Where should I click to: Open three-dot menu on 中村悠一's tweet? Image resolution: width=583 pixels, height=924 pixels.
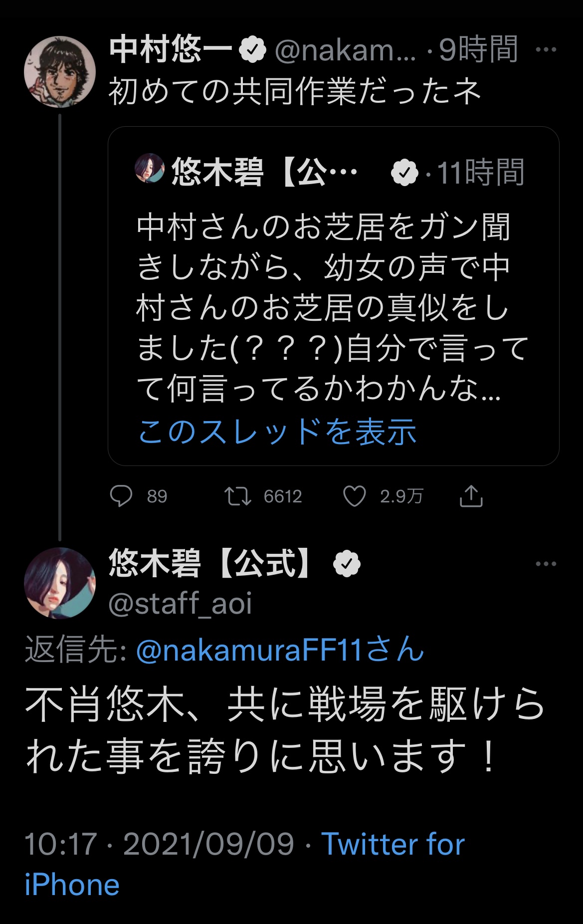tap(546, 49)
